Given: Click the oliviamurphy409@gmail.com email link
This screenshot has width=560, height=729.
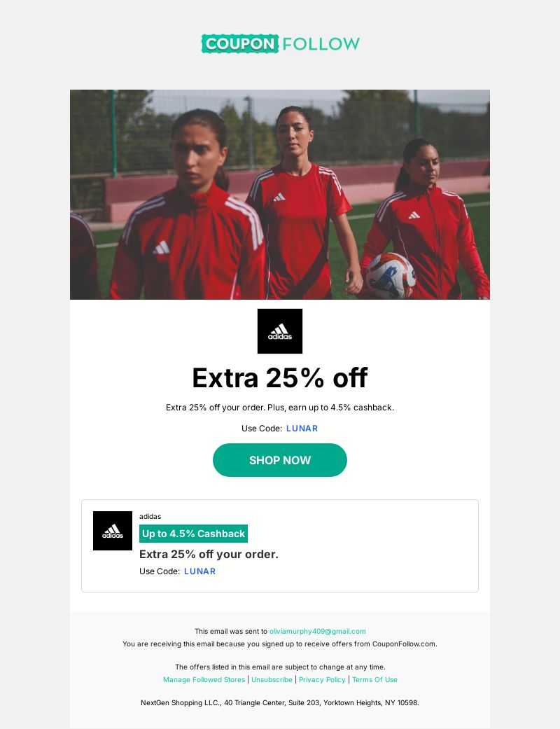Looking at the screenshot, I should coord(317,631).
